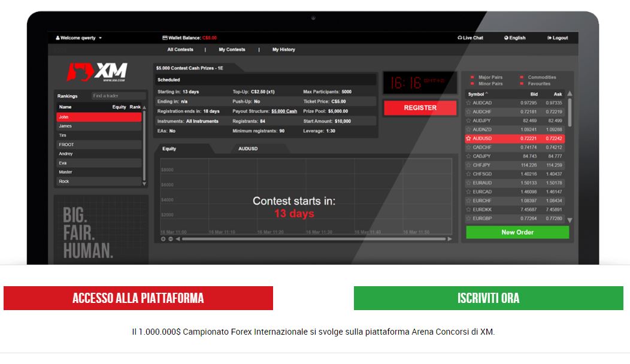Open My Contests
This screenshot has width=630, height=364.
pos(232,50)
